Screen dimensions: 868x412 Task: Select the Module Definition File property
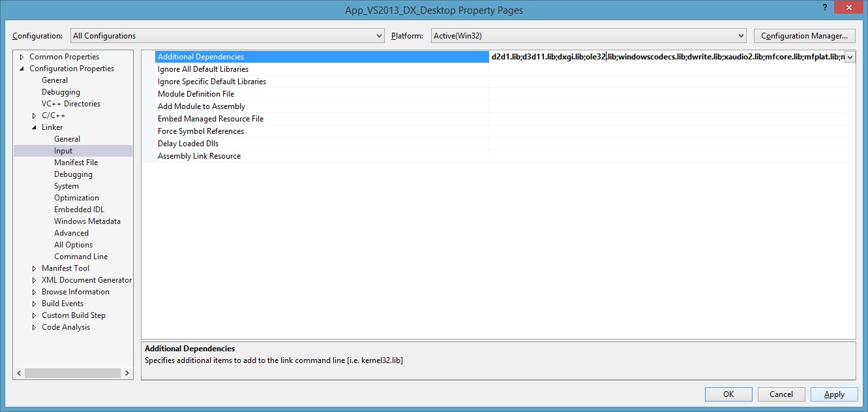322,94
